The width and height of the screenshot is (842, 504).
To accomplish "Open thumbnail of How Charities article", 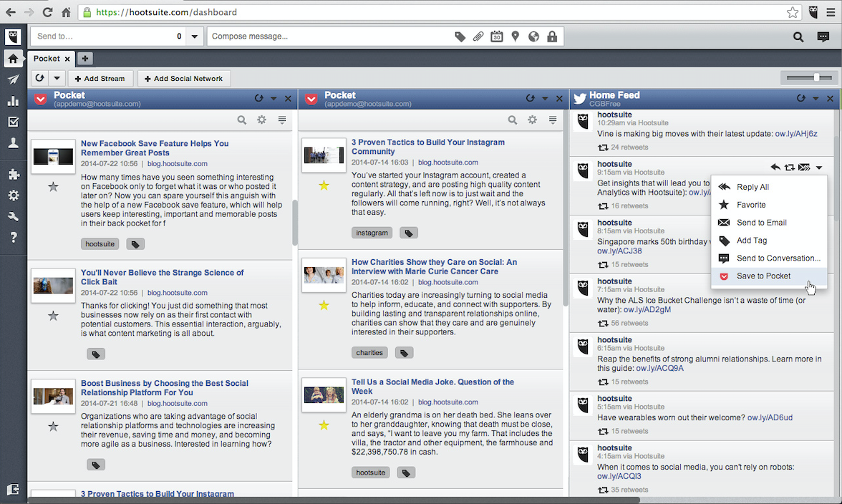I will pyautogui.click(x=324, y=275).
